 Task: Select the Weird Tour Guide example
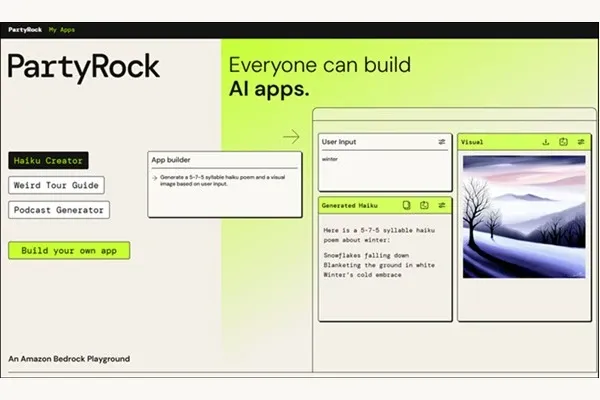(56, 185)
